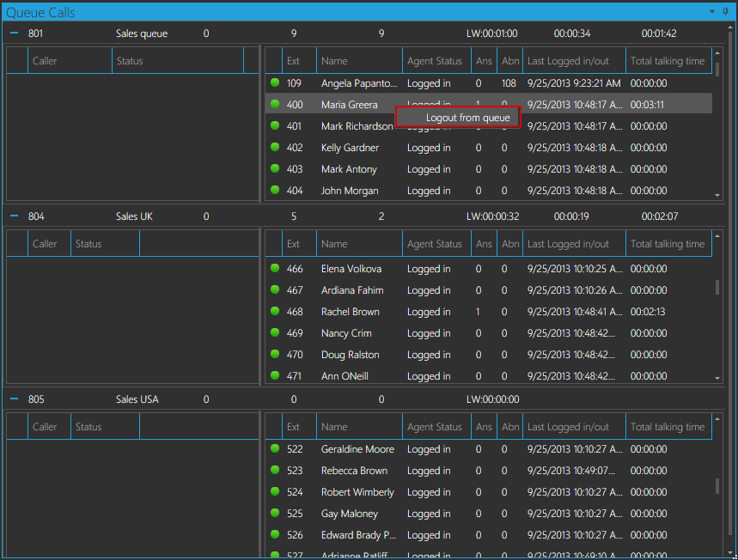Image resolution: width=738 pixels, height=560 pixels.
Task: Click talking time '00:02:13' cell
Action: [648, 312]
